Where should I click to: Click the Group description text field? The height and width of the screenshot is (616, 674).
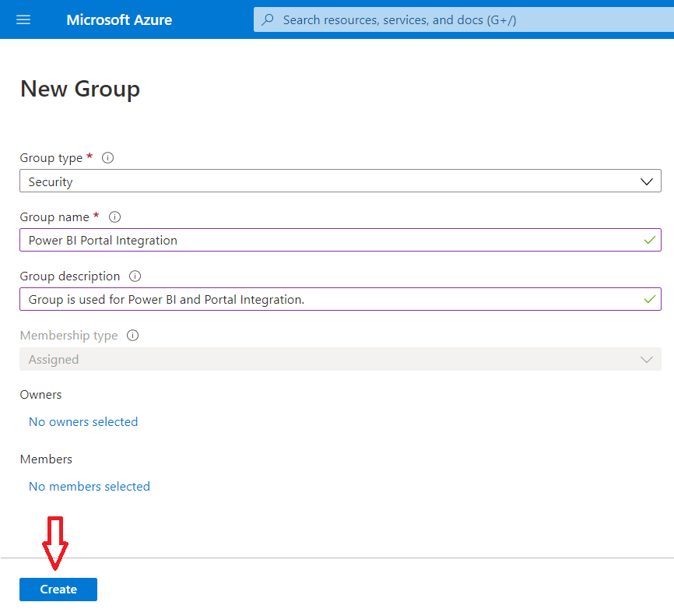(x=340, y=299)
